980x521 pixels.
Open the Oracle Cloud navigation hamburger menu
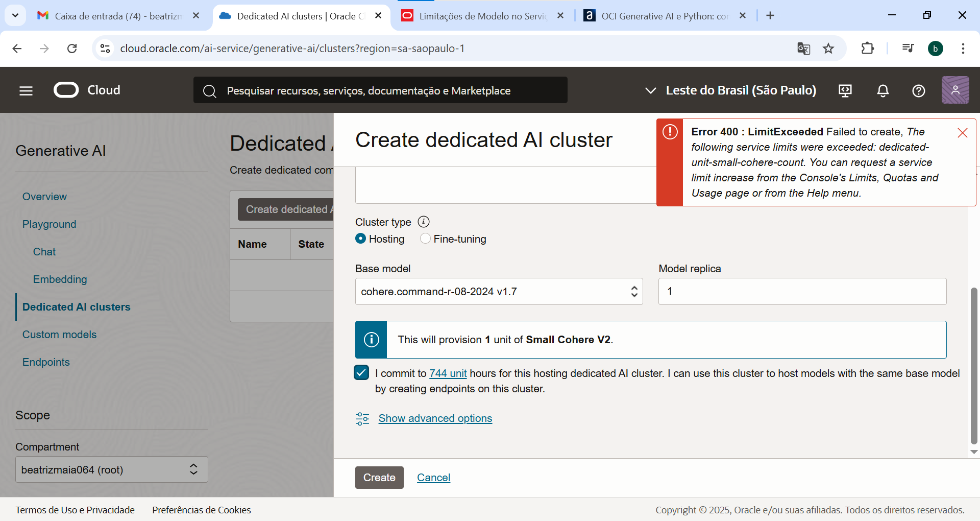26,90
